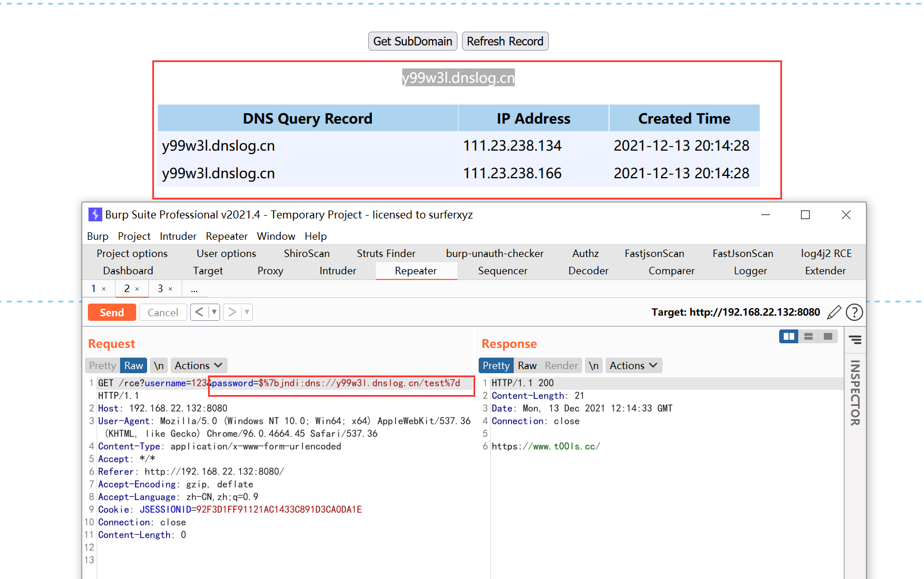Viewport: 924px width, 579px height.
Task: Open the log4j2 RCE tab
Action: tap(826, 254)
